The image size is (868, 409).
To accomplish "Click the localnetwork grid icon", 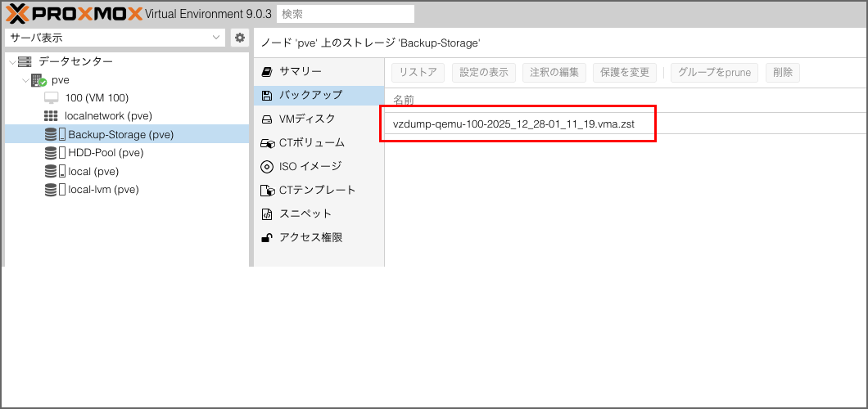I will [x=52, y=116].
